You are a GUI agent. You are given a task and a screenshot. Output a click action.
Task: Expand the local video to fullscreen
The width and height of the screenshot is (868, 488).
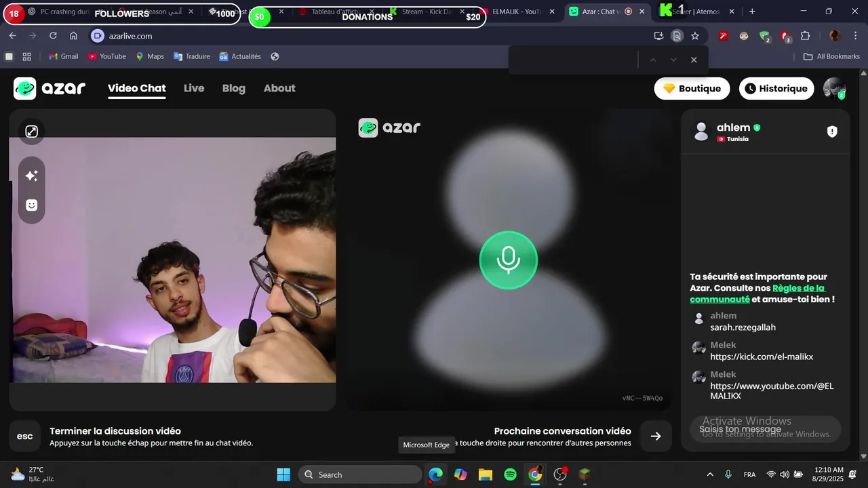[x=31, y=131]
